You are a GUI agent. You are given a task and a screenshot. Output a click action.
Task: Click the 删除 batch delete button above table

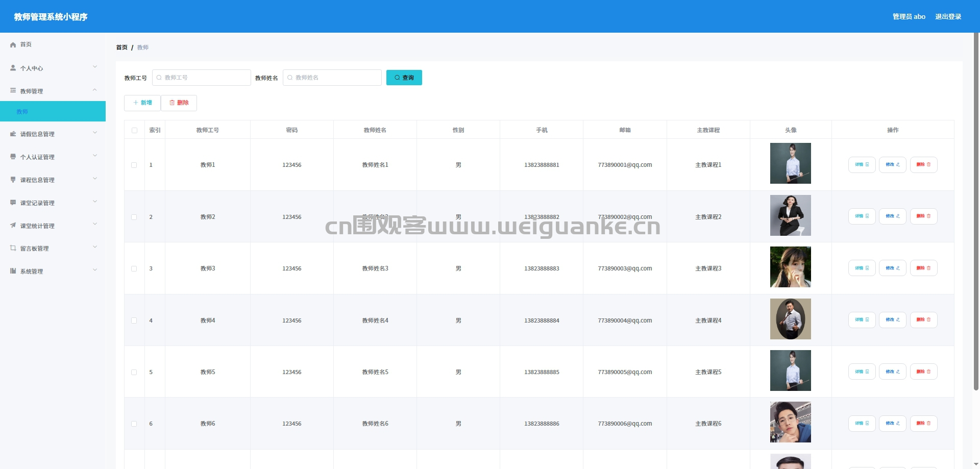tap(179, 103)
